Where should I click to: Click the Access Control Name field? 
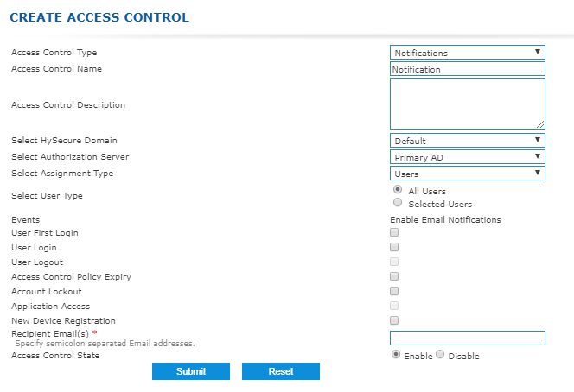[468, 69]
